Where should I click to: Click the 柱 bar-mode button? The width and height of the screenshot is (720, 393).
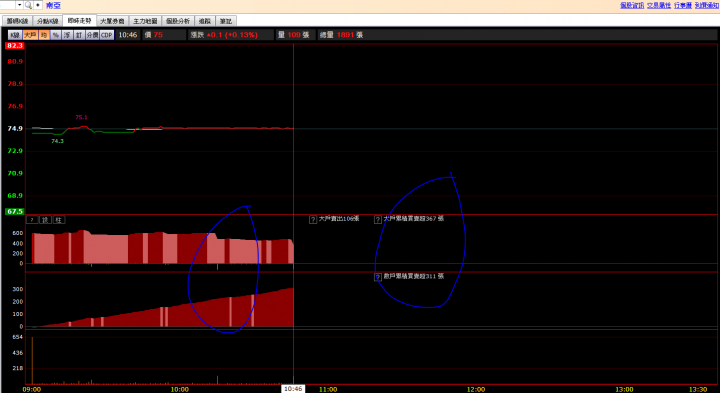pyautogui.click(x=58, y=220)
